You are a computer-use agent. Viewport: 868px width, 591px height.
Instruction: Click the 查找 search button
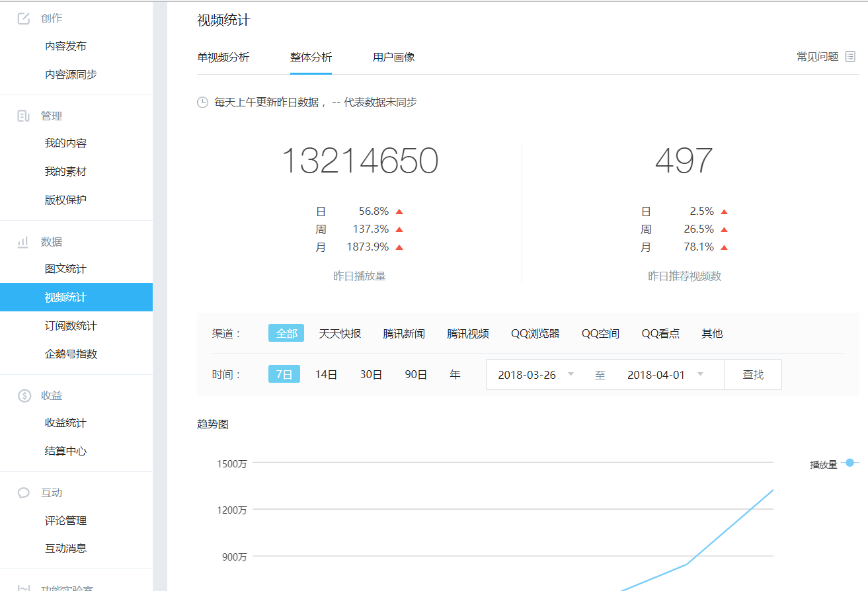tap(753, 374)
